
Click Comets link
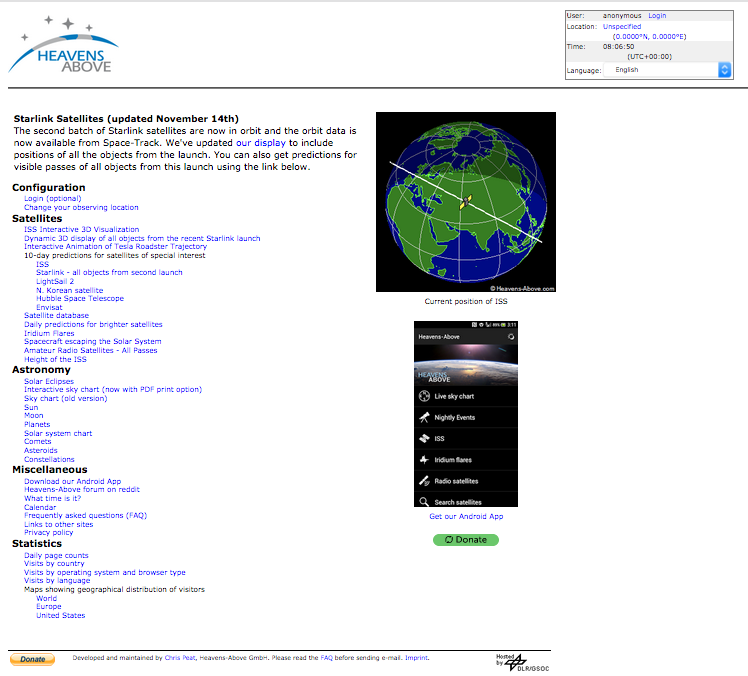click(x=38, y=442)
